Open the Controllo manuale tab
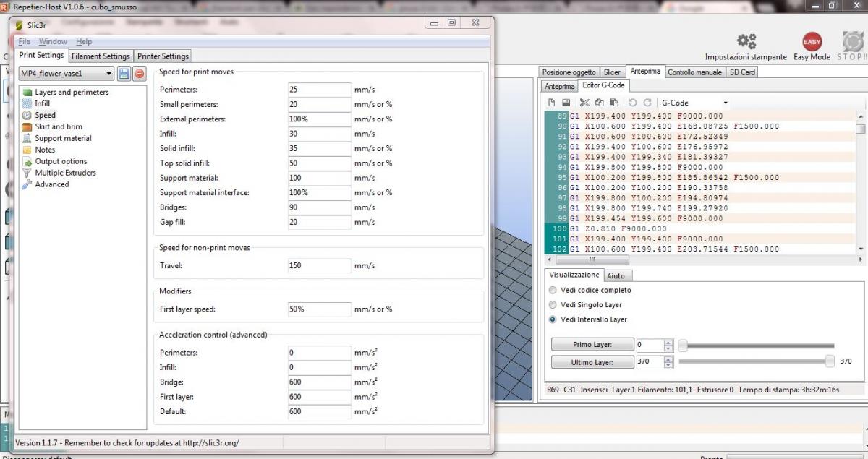868x459 pixels. pyautogui.click(x=694, y=72)
